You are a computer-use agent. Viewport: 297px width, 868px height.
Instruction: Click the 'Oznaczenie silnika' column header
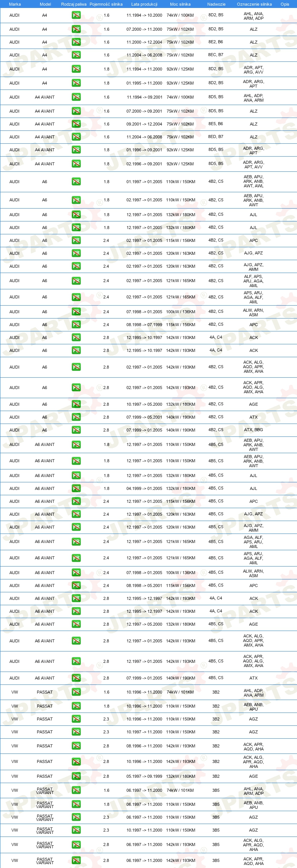coord(254,4)
